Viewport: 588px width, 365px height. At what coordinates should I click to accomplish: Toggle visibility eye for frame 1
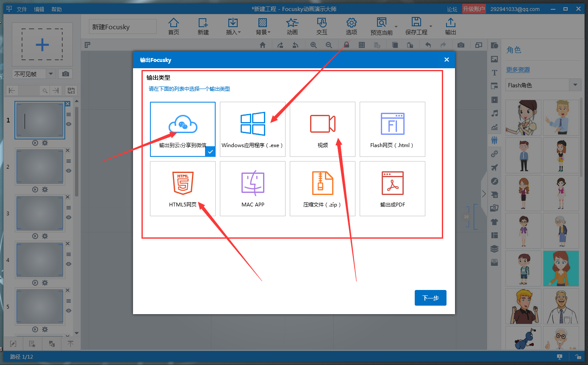click(69, 124)
